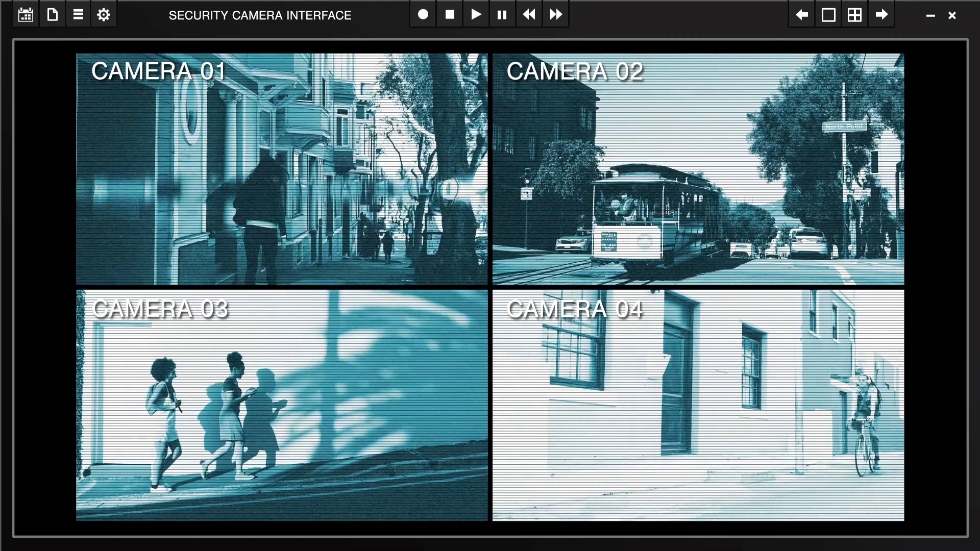Viewport: 980px width, 551px height.
Task: Fast forward the camera footage
Action: (x=556, y=15)
